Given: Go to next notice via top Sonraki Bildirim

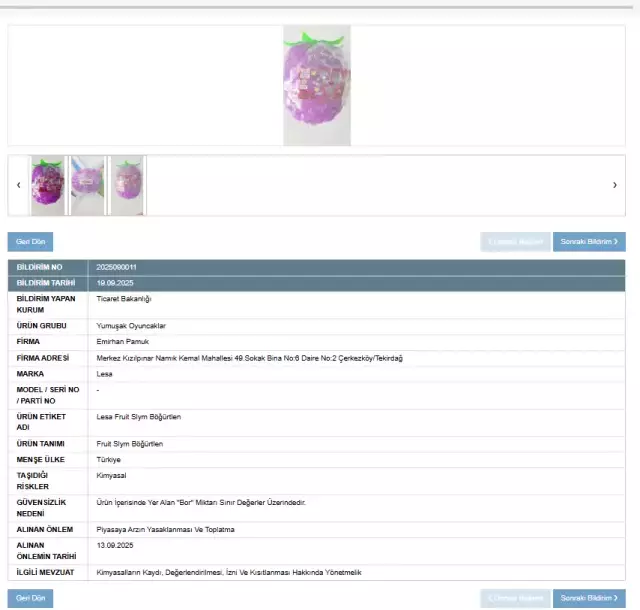Looking at the screenshot, I should [588, 241].
